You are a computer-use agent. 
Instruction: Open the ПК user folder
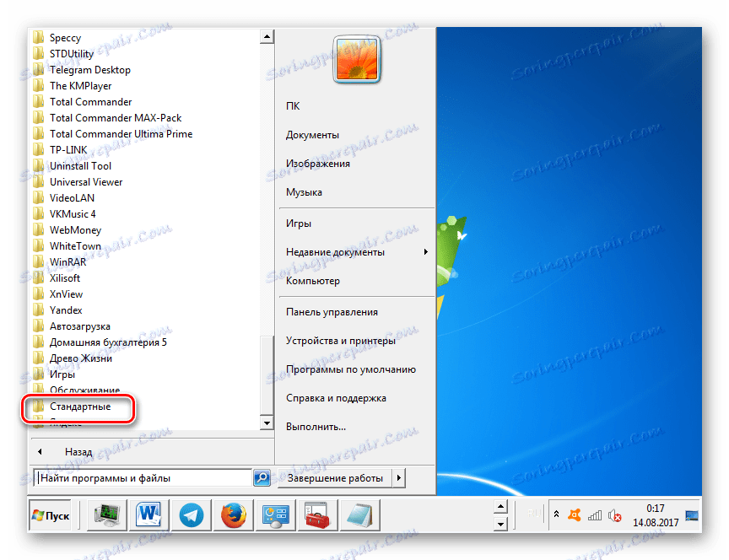tap(293, 106)
